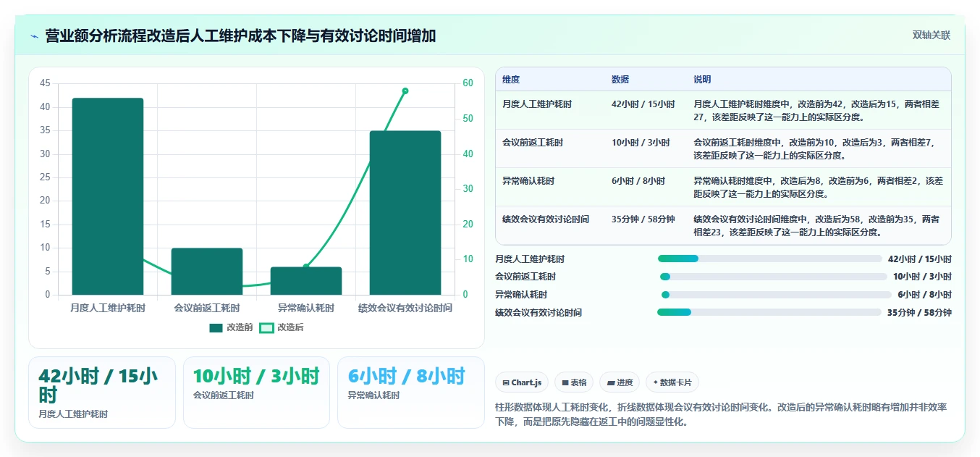
Task: Click the 异常确认耗时 bar in chart
Action: 306,281
